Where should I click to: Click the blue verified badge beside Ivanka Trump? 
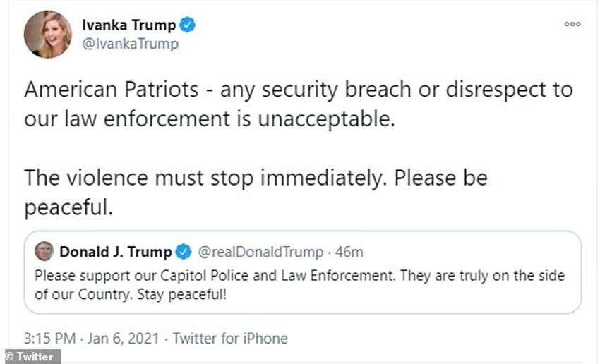(x=187, y=25)
